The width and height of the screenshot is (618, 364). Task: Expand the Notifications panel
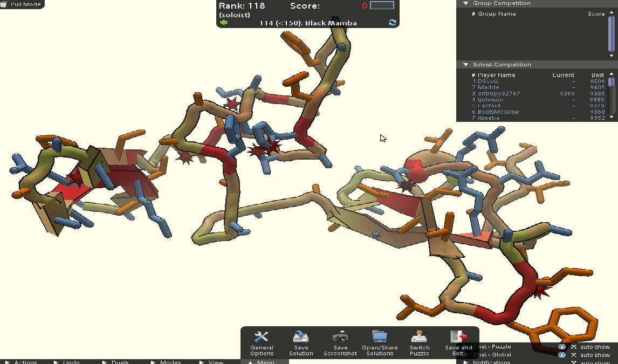click(x=466, y=362)
